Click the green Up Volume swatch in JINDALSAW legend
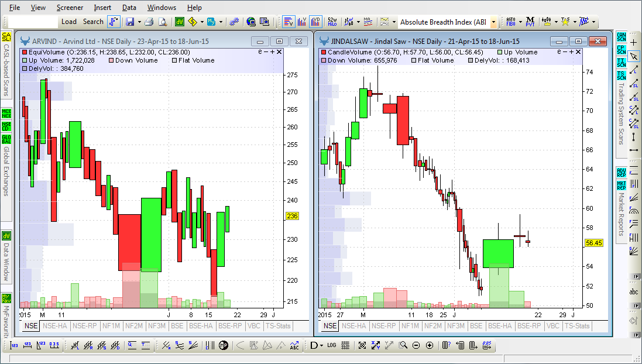The width and height of the screenshot is (642, 364). click(x=500, y=53)
